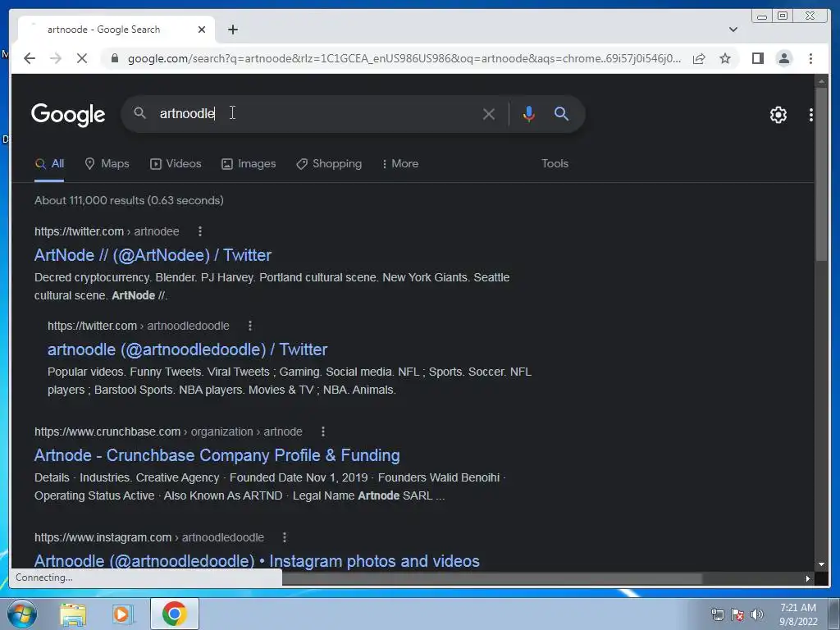Launch Windows Media Player taskbar icon
The image size is (840, 630).
pyautogui.click(x=121, y=614)
